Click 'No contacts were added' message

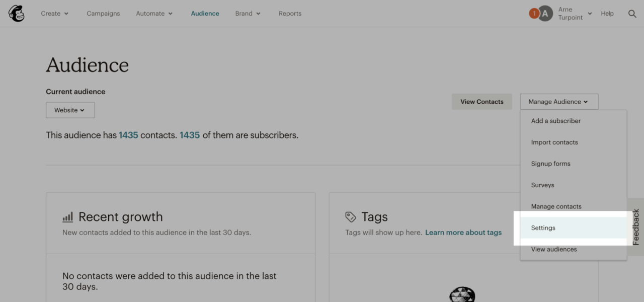click(170, 281)
